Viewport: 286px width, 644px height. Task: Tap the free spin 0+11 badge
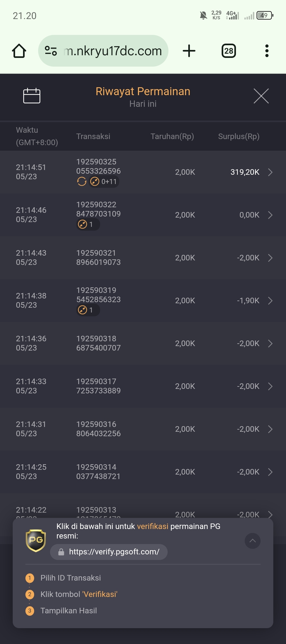click(104, 182)
